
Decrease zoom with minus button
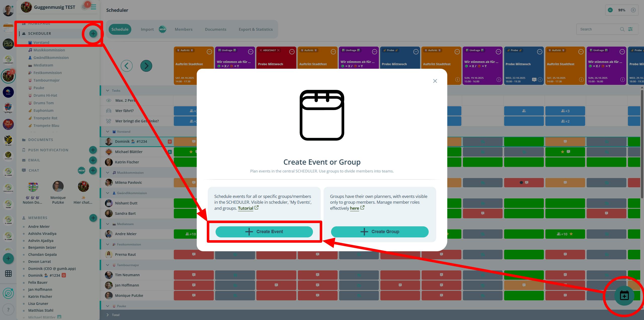pyautogui.click(x=610, y=10)
